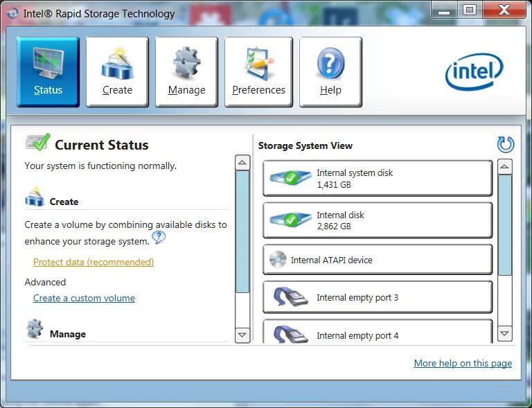Click the empty port 3 cable icon
Screen dimensions: 532x408
pyautogui.click(x=290, y=297)
